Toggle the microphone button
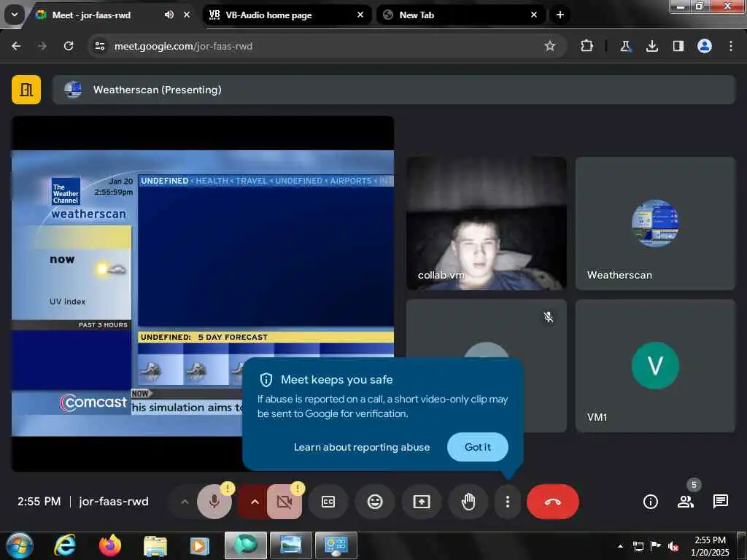This screenshot has height=560, width=747. coord(214,502)
